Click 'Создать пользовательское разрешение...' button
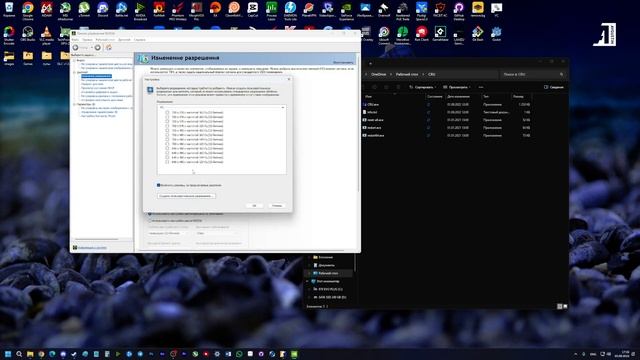Viewport: 640px width, 360px height. coord(186,196)
